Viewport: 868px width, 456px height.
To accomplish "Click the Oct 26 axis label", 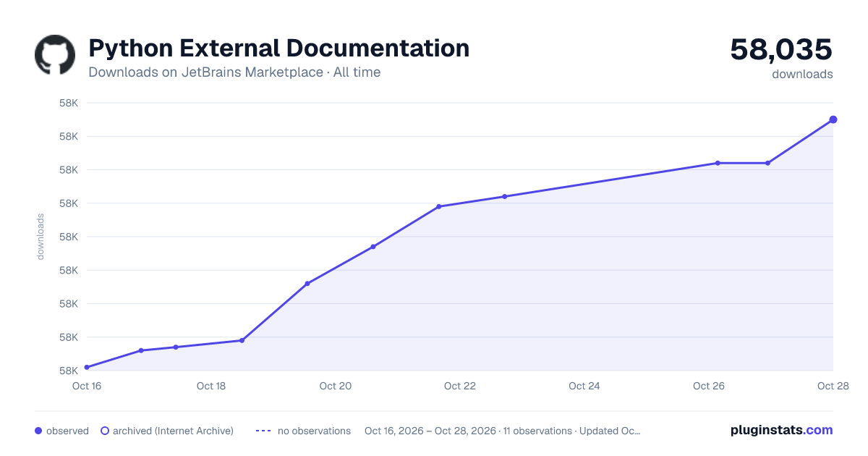I will 709,386.
